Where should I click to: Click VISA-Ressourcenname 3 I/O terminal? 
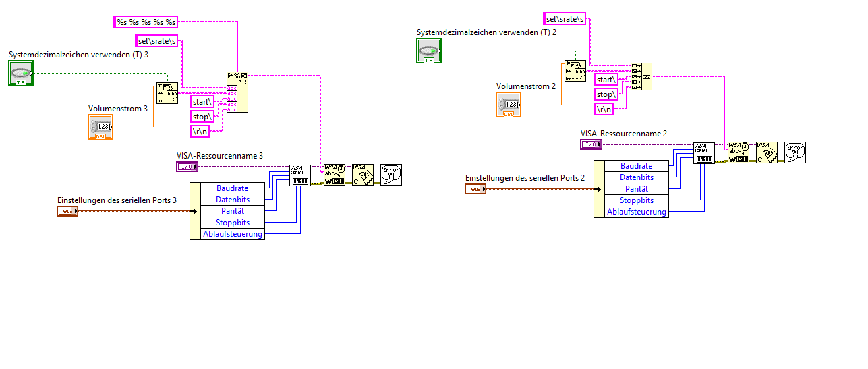pos(187,166)
